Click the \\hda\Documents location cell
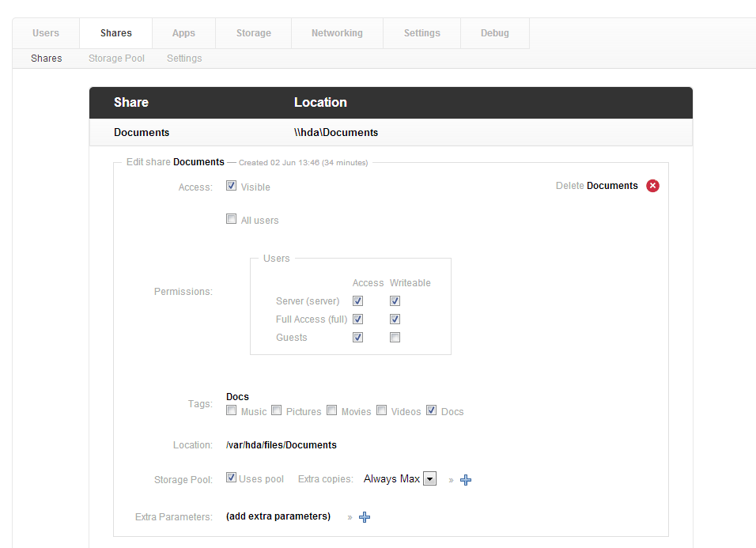This screenshot has height=548, width=756. click(336, 133)
